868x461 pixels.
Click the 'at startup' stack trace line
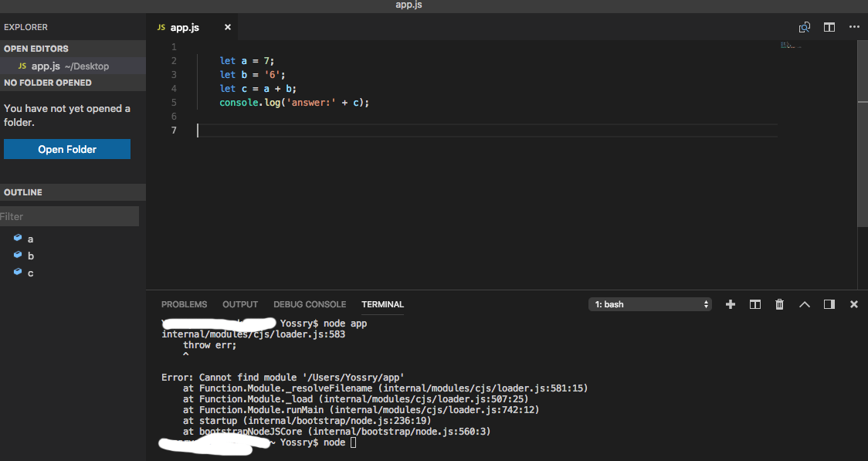click(307, 421)
